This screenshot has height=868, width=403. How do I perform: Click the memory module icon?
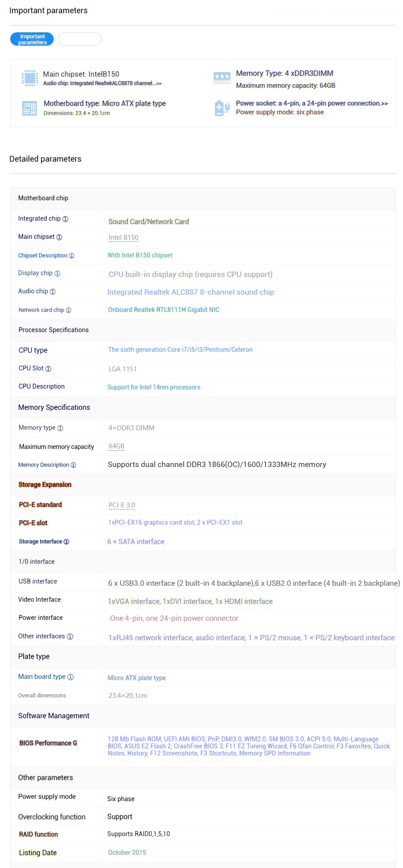222,78
